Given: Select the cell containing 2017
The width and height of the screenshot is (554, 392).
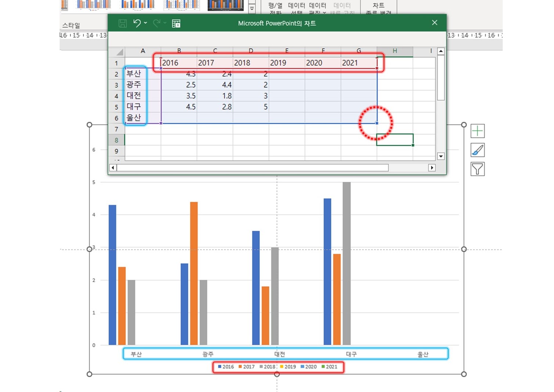Looking at the screenshot, I should [215, 63].
